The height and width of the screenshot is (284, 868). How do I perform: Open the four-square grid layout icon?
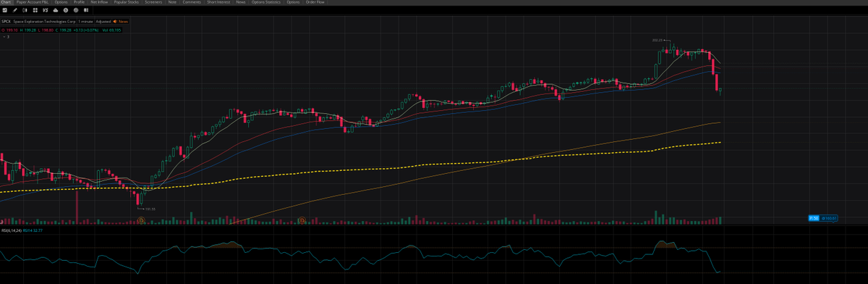[x=35, y=11]
